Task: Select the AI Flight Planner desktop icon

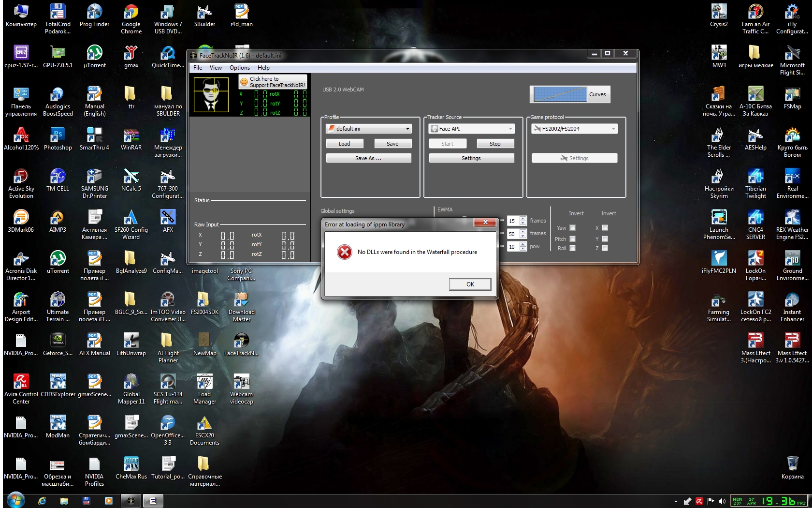Action: pos(168,349)
